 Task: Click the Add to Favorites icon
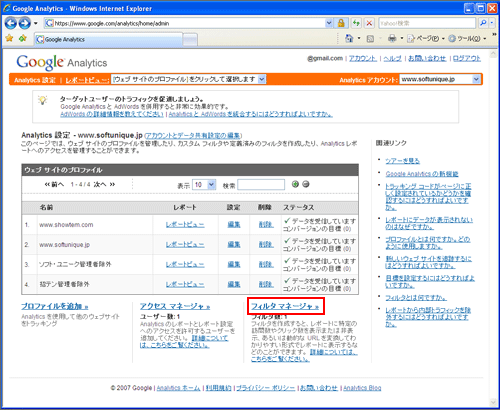[x=23, y=38]
